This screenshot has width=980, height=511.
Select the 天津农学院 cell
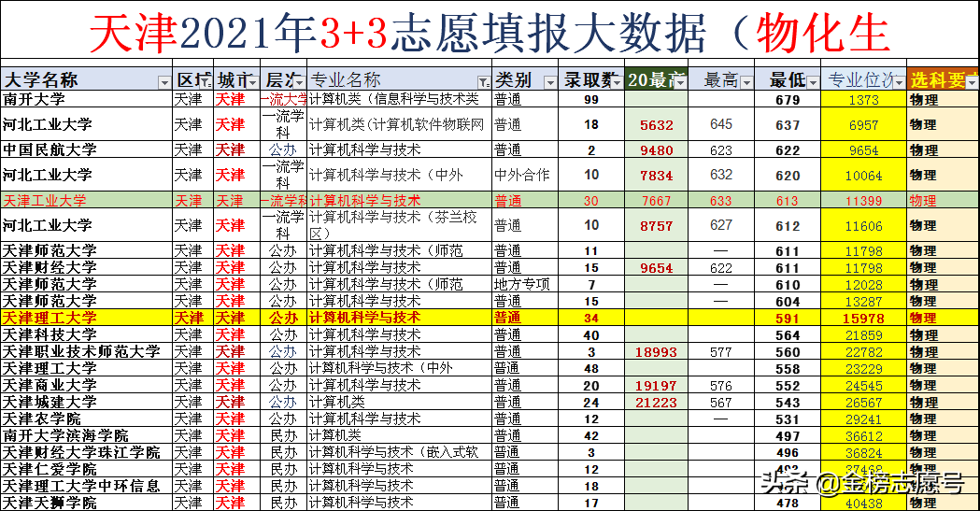86,419
